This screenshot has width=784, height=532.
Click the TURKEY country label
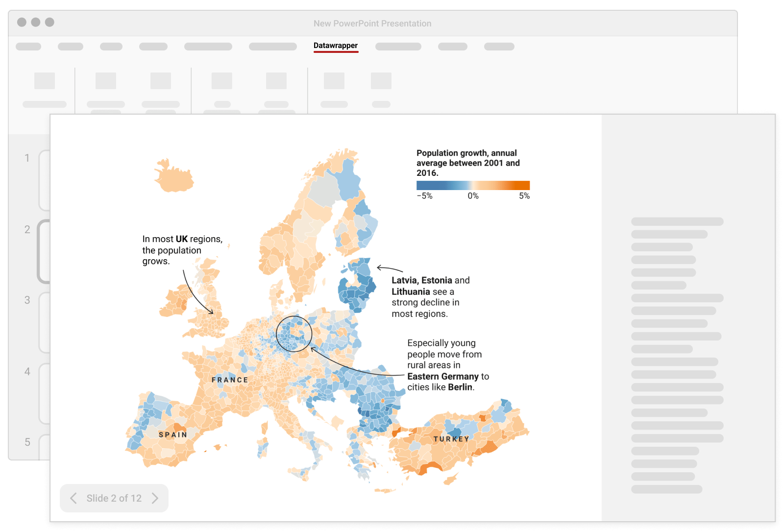click(451, 439)
